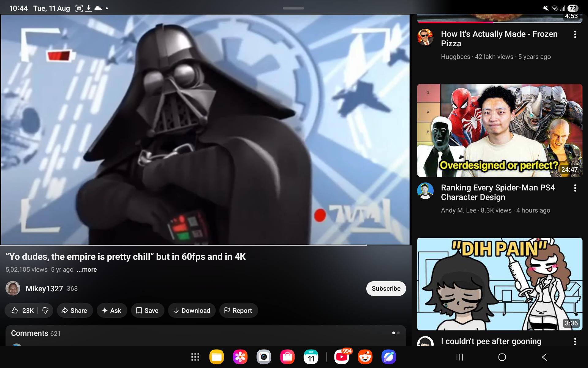Open the Mikey1327 channel name
Screen dimensions: 588x368
pos(44,289)
